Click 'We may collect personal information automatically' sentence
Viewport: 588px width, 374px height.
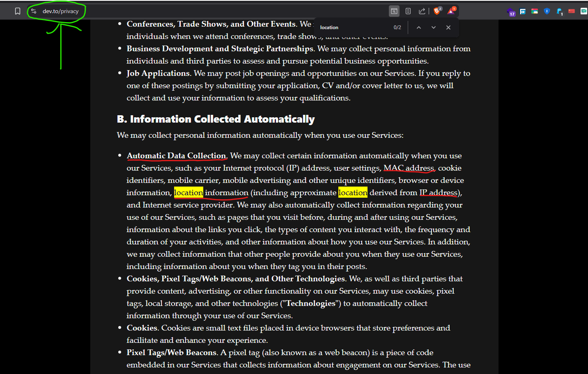click(260, 135)
